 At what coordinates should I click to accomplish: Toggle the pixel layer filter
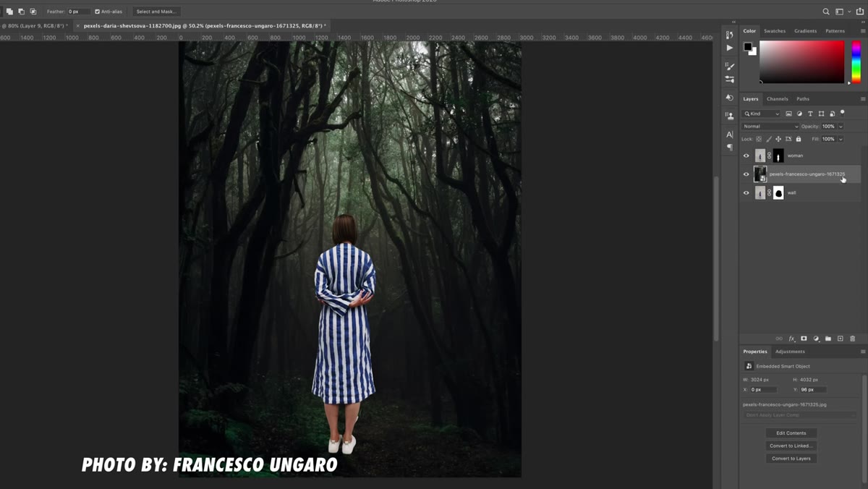click(788, 114)
